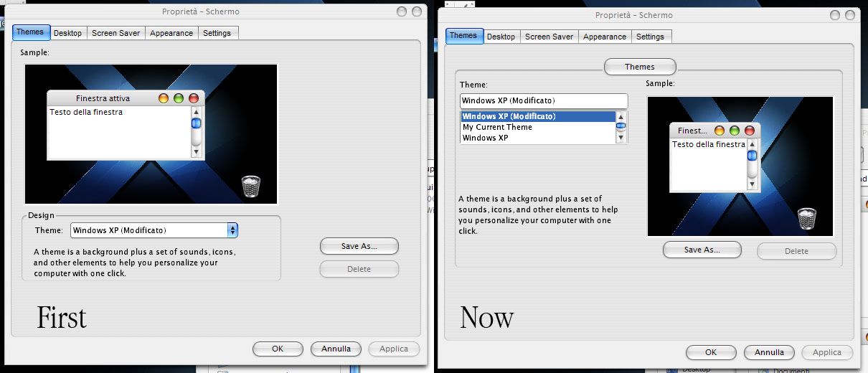Click green button of left dialog's Finestra attiva
This screenshot has height=373, width=868.
[x=179, y=98]
